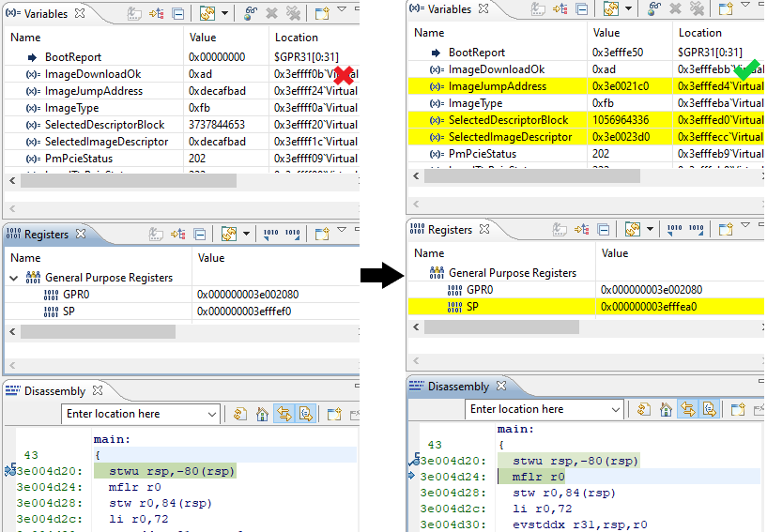Select left Registers tab
The image size is (767, 532).
tap(45, 235)
